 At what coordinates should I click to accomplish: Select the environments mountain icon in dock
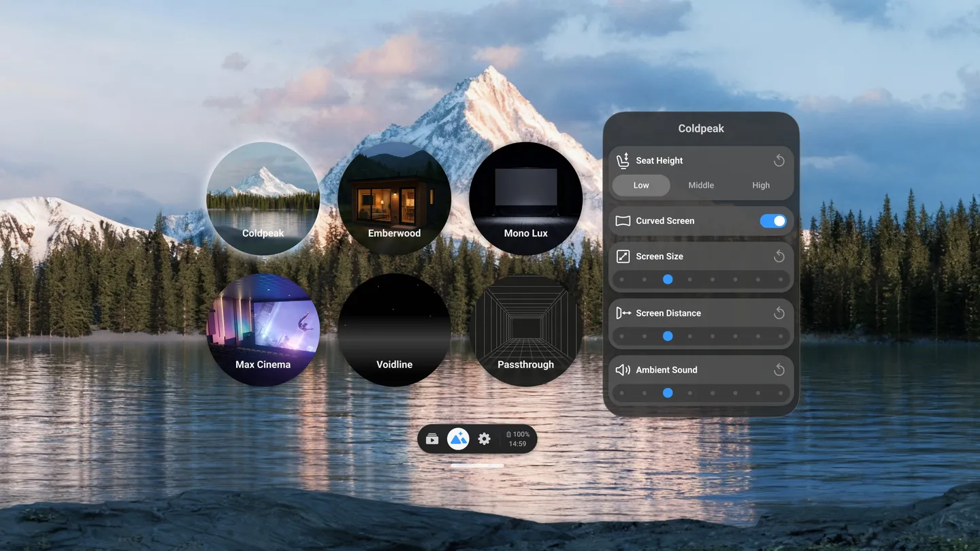458,439
